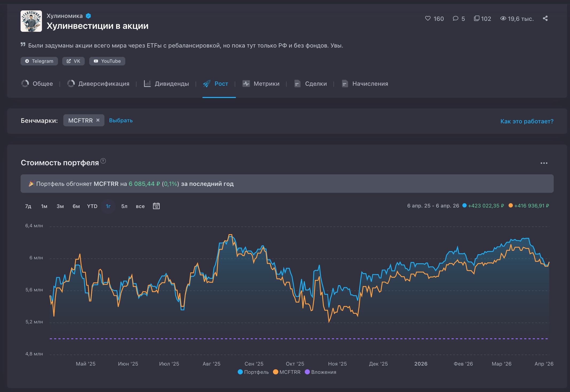Click the verified badge next to Хулиномика
The width and height of the screenshot is (570, 392).
[88, 16]
